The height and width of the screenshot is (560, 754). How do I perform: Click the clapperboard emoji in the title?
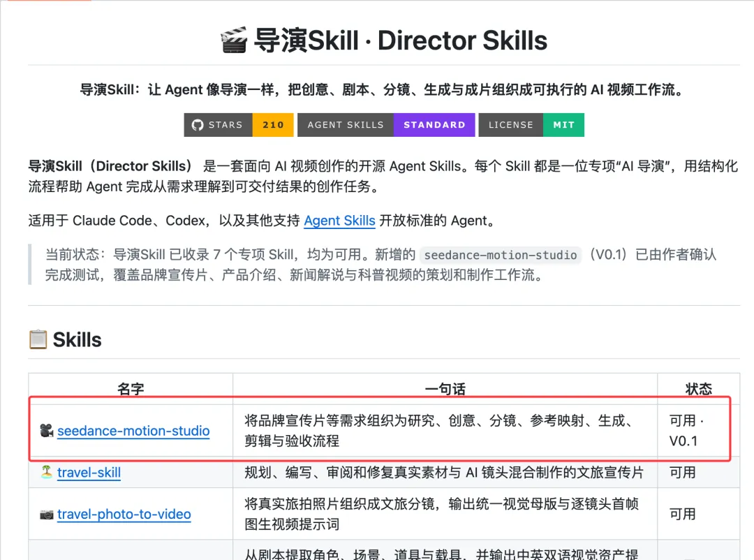[234, 40]
